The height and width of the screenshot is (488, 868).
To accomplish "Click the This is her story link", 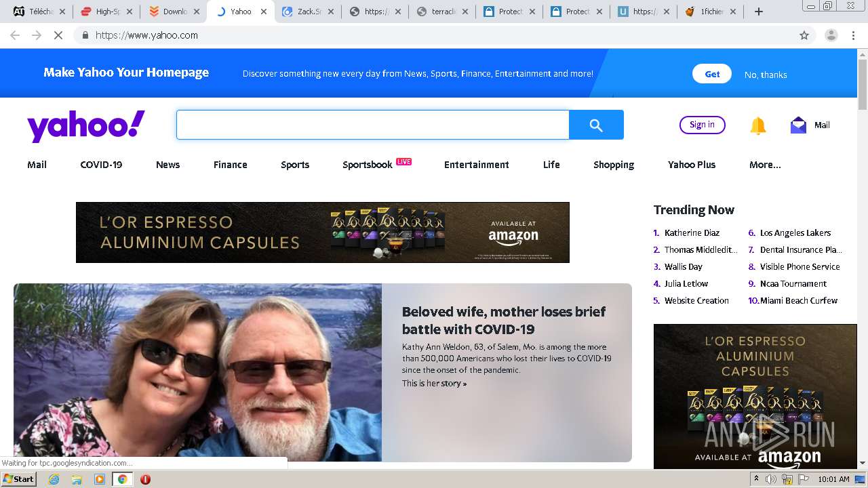I will tap(434, 384).
